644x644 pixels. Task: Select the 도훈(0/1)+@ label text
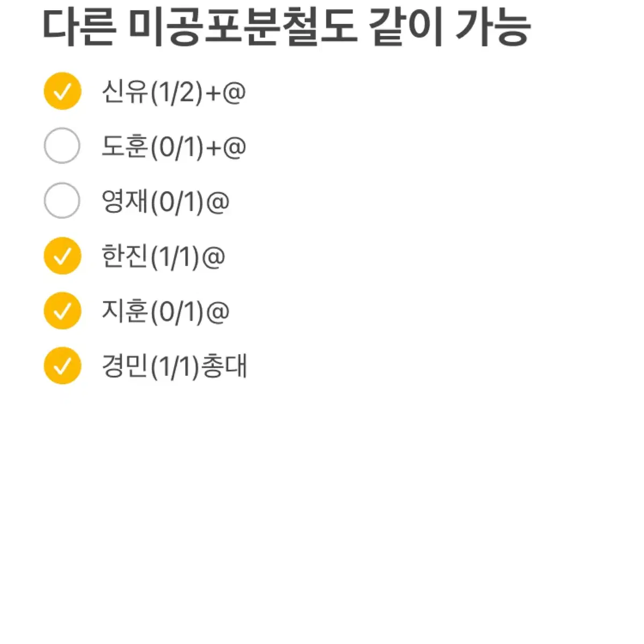(174, 147)
